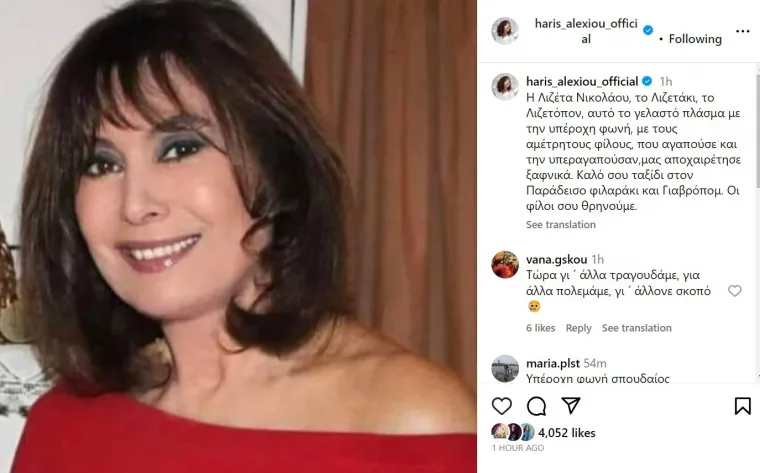Viewport: 760px width, 473px height.
Task: Open caption author's profile avatar
Action: (505, 87)
